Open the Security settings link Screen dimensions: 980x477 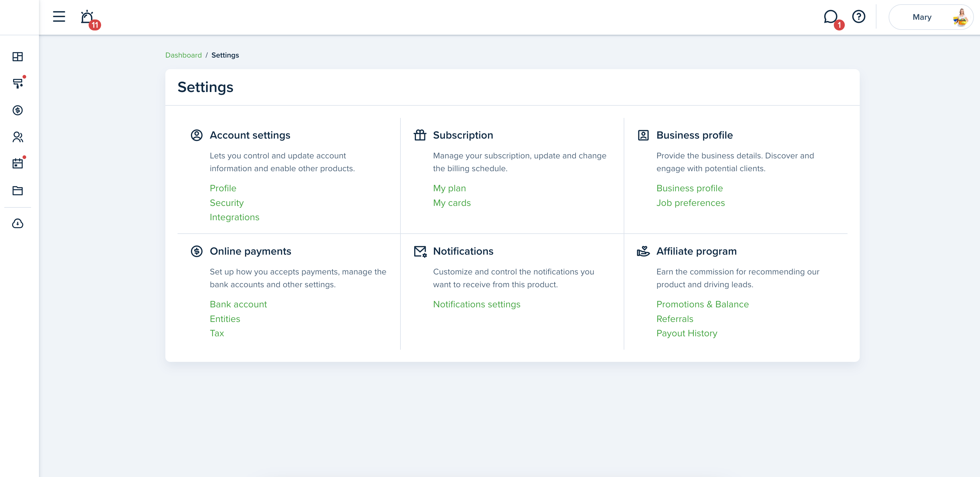coord(227,203)
